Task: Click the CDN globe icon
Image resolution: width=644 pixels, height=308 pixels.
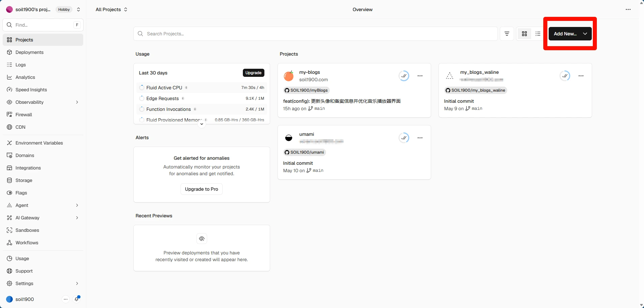Action: click(9, 127)
